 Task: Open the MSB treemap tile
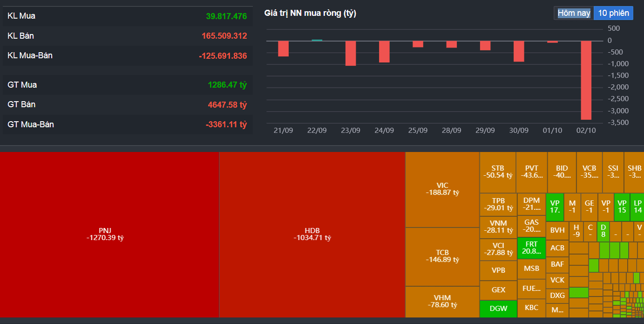pos(531,269)
